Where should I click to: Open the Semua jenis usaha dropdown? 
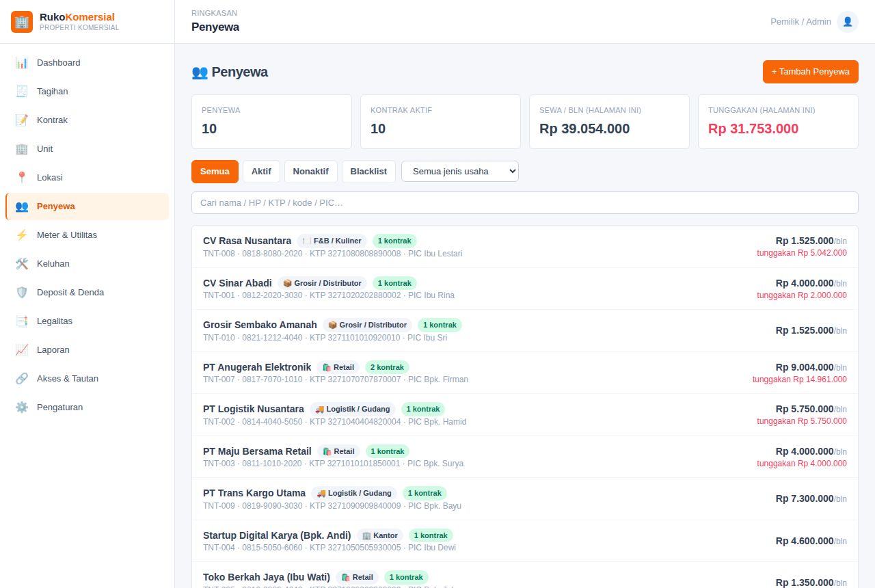pos(460,172)
